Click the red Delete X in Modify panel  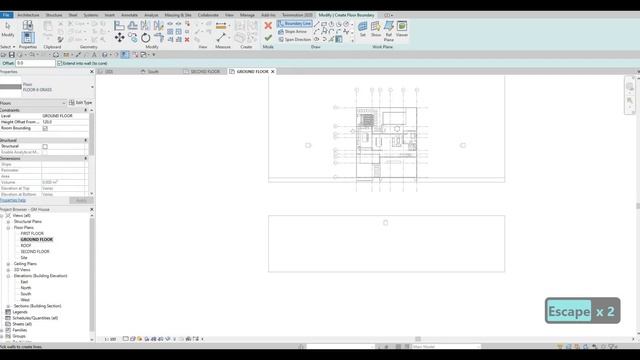187,40
